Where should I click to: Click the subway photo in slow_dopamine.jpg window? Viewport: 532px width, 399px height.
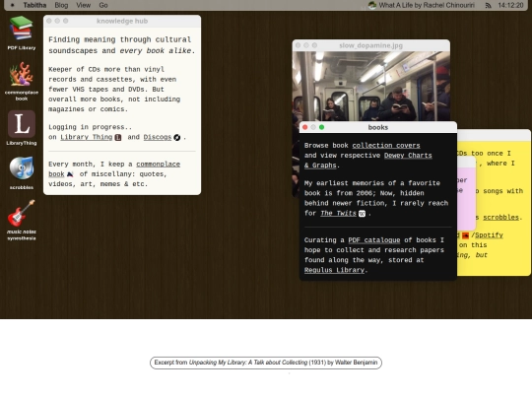point(371,86)
